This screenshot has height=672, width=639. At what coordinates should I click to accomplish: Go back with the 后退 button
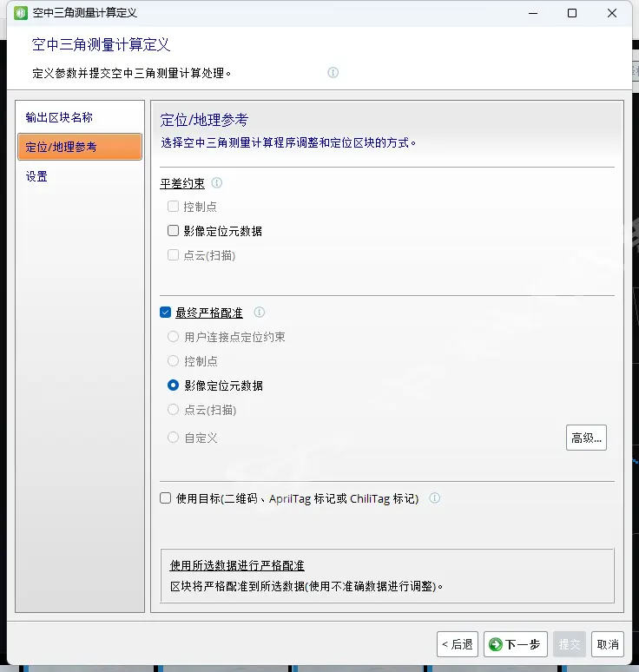(x=458, y=644)
